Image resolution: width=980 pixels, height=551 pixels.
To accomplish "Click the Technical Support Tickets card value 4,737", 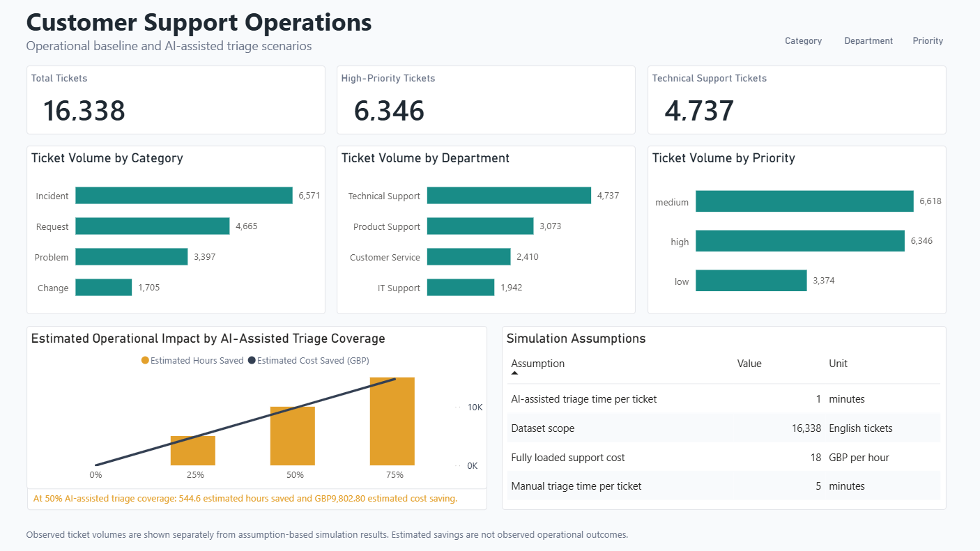I will point(699,111).
